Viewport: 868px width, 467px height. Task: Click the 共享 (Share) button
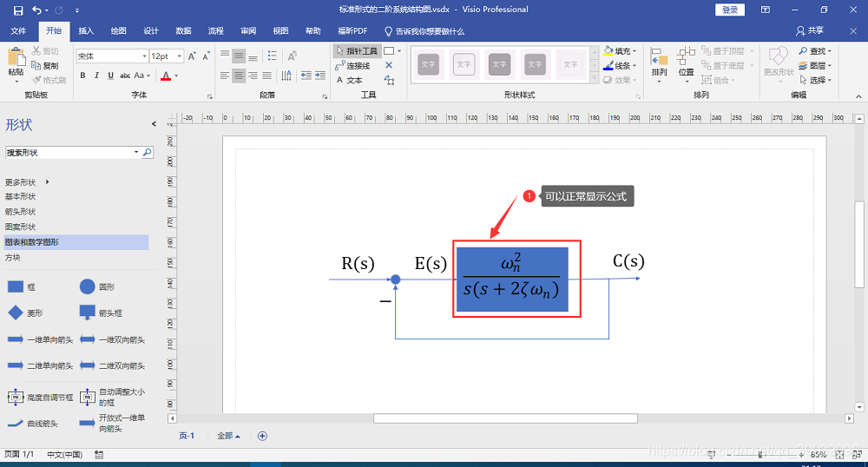coord(810,31)
